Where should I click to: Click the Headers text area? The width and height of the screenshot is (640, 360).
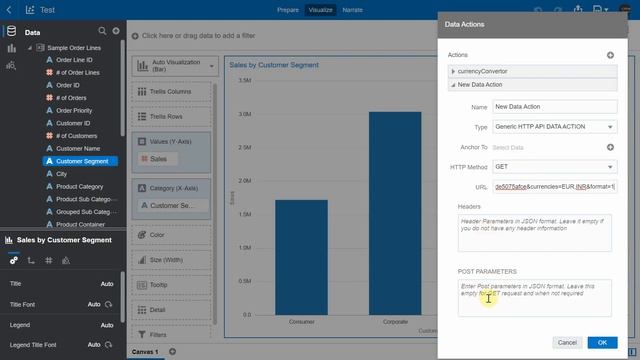(535, 233)
